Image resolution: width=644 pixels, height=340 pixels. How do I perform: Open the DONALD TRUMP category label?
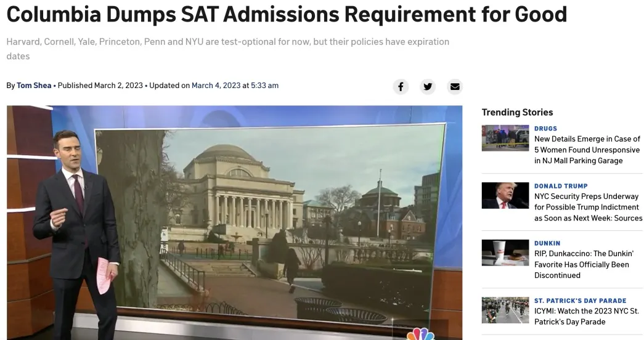[x=561, y=186]
